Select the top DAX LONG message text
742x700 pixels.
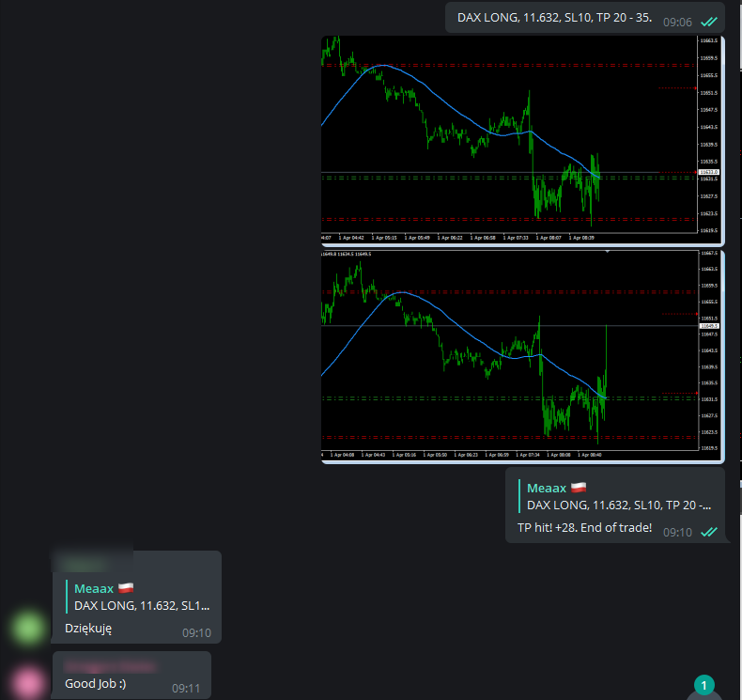554,17
